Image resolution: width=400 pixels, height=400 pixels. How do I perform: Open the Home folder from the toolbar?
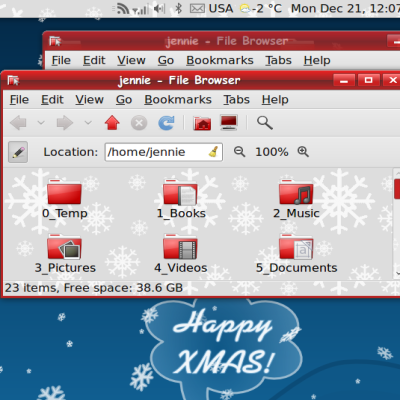coord(202,123)
